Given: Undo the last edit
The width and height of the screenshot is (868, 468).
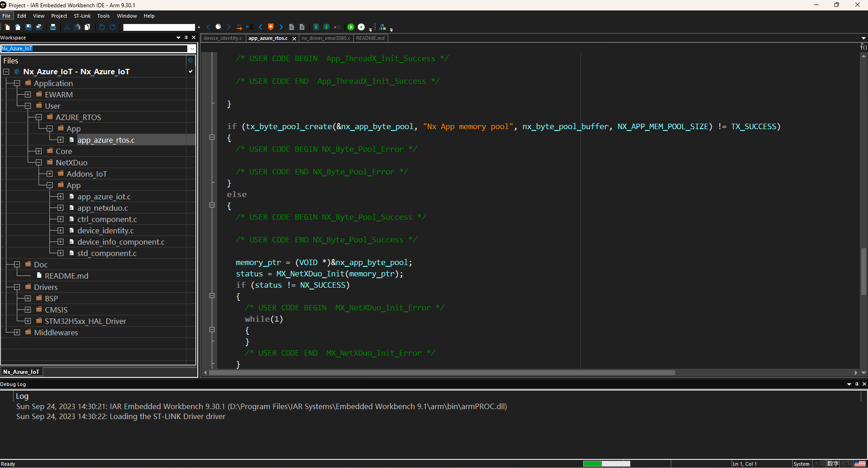Looking at the screenshot, I should (102, 27).
